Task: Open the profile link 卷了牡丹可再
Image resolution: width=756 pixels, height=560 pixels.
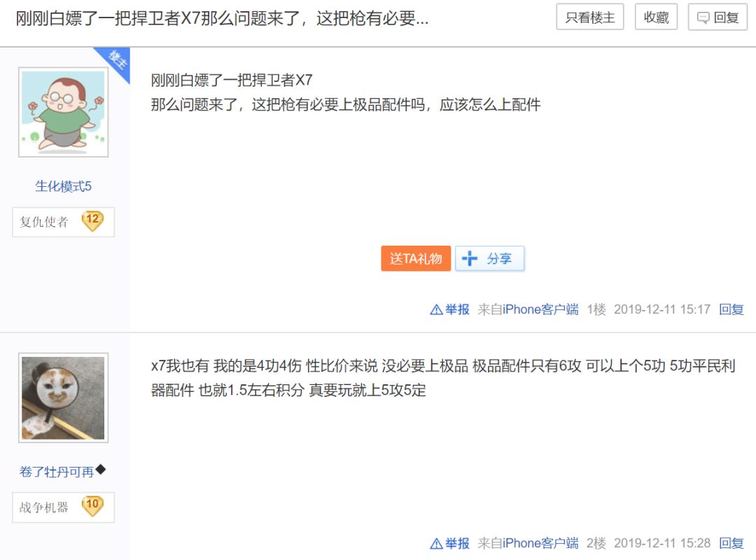Action: 56,471
